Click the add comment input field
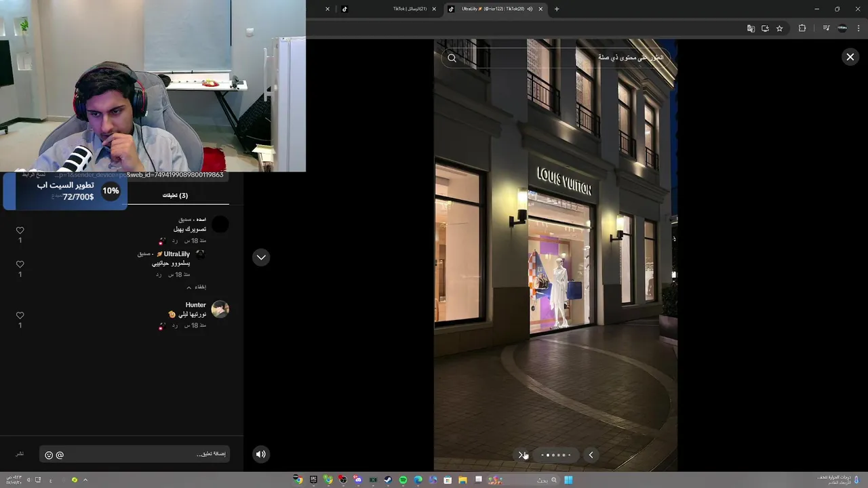868x488 pixels. (135, 454)
